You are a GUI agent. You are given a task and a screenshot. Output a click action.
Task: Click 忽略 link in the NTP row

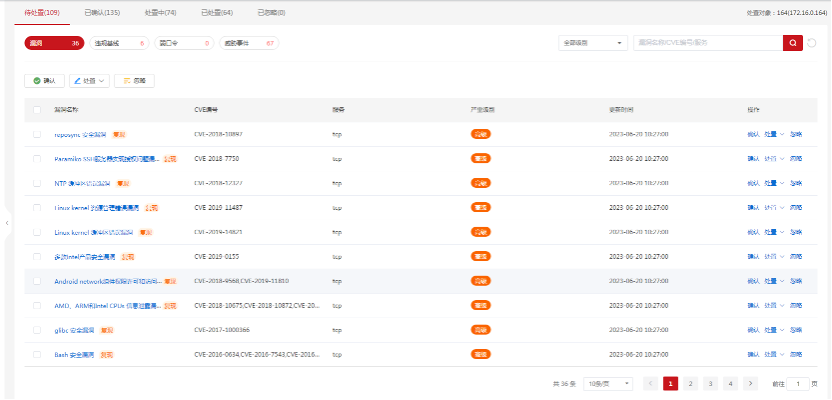point(796,183)
